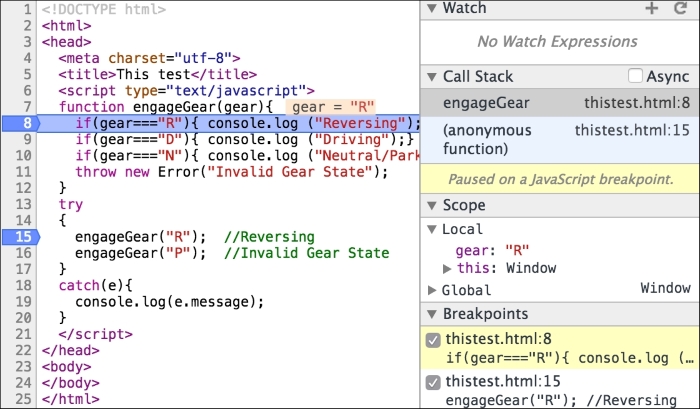Screen dimensions: 700x409
Task: Set a breakpoint on line number 19
Action: coord(23,302)
